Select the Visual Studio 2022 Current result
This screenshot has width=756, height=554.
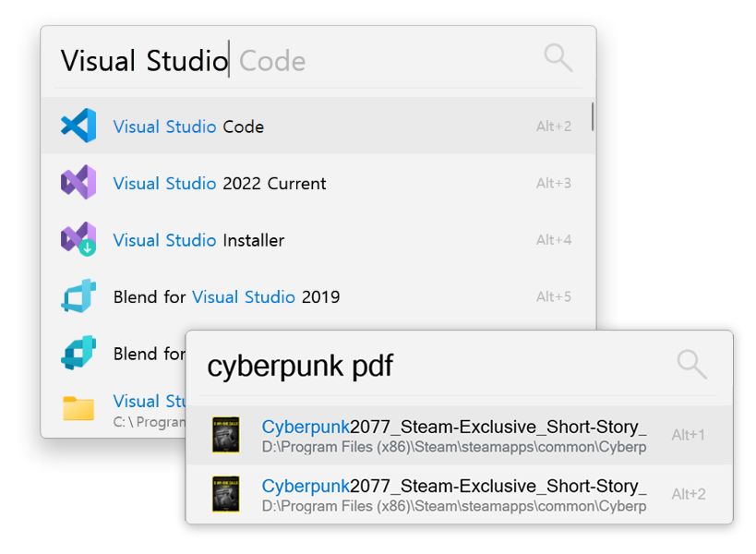coord(220,183)
